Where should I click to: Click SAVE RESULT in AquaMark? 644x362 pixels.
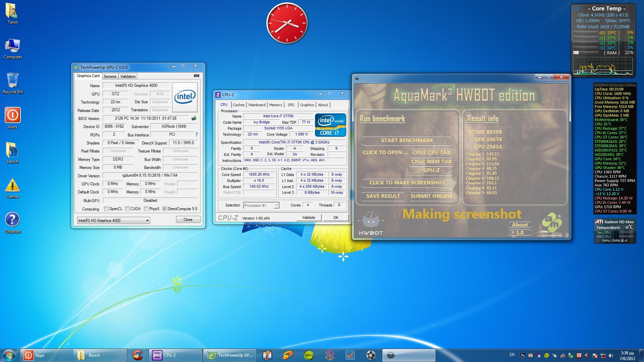[383, 196]
